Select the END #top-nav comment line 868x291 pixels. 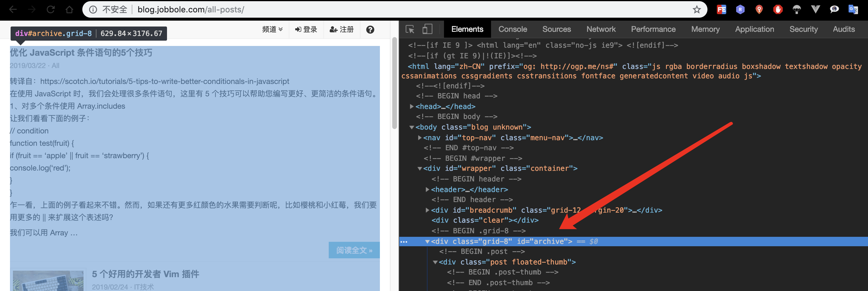469,148
